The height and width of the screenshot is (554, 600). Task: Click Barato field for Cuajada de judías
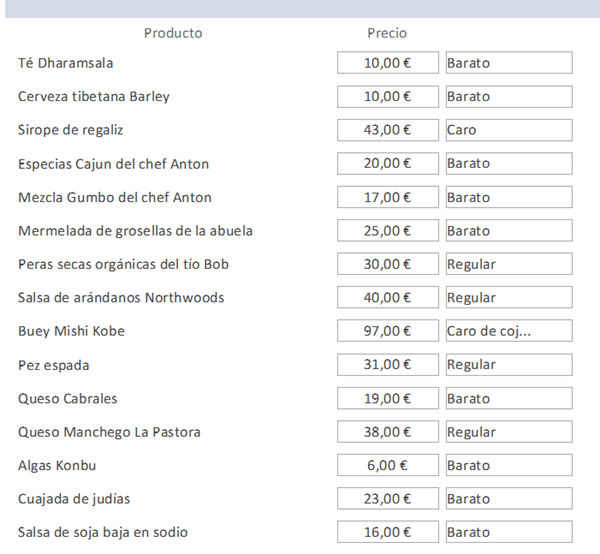508,499
